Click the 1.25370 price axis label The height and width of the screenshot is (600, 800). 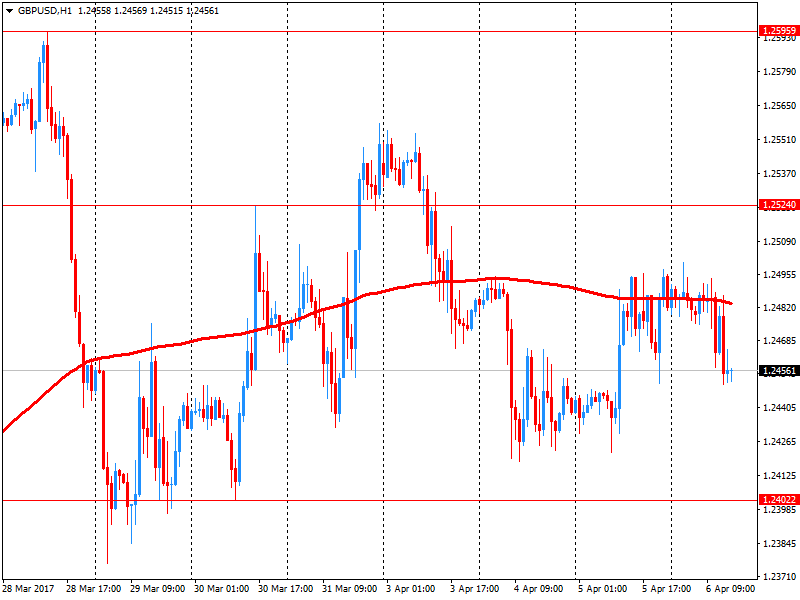[779, 173]
